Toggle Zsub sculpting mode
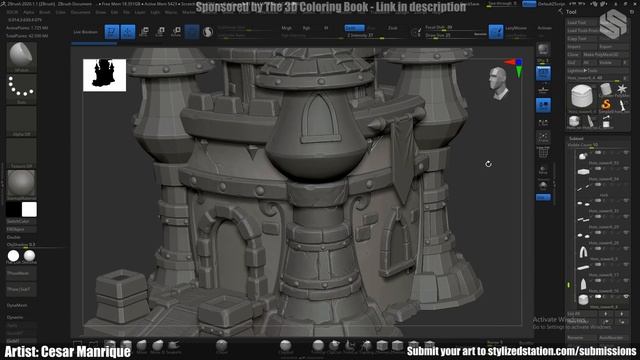 click(372, 28)
